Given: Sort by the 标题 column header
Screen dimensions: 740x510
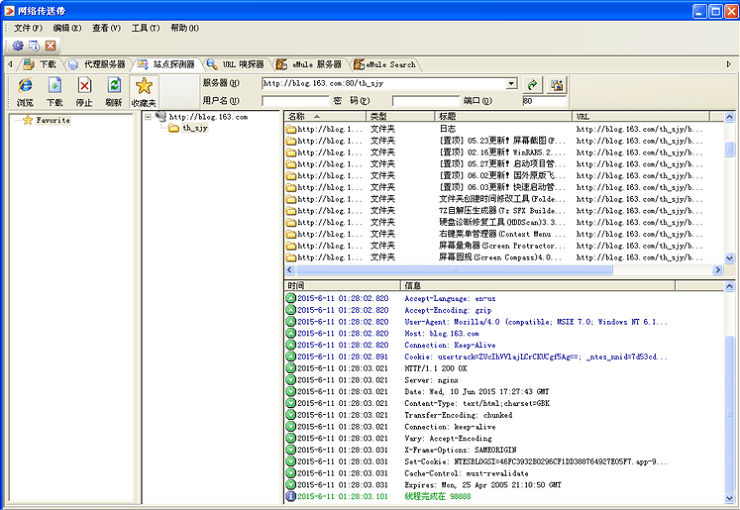Looking at the screenshot, I should [x=503, y=117].
